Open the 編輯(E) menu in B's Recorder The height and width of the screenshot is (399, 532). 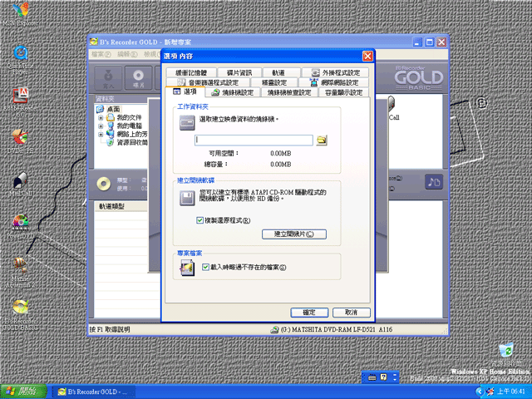[127, 54]
